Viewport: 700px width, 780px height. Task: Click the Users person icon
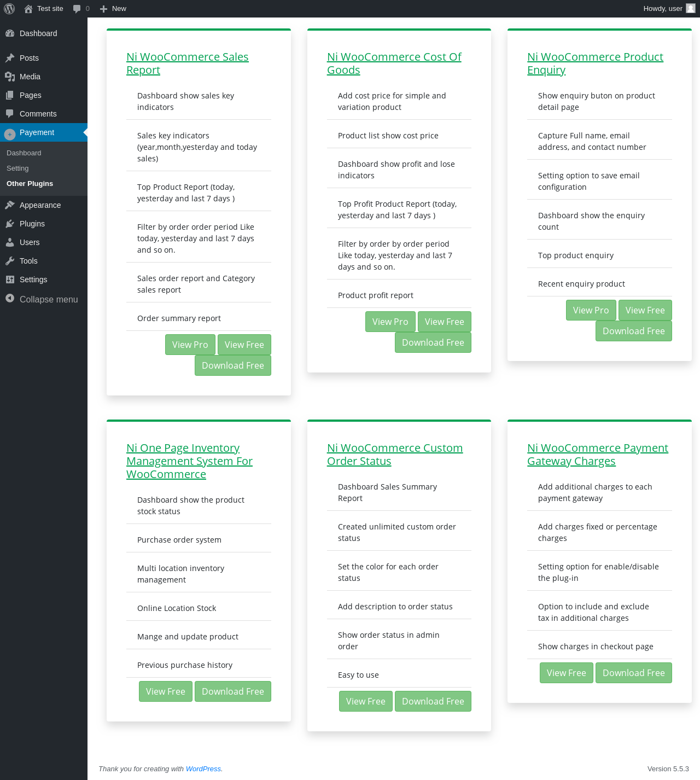click(10, 242)
